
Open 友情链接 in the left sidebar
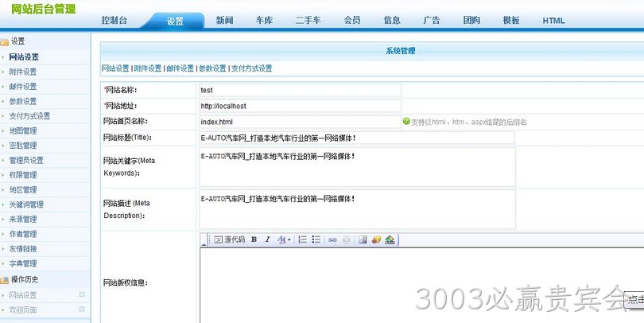click(23, 249)
